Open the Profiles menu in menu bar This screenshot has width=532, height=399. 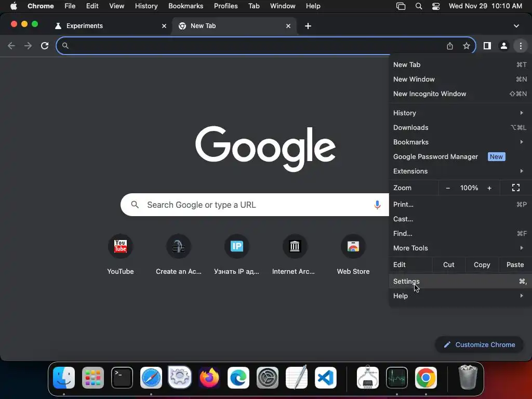click(225, 6)
